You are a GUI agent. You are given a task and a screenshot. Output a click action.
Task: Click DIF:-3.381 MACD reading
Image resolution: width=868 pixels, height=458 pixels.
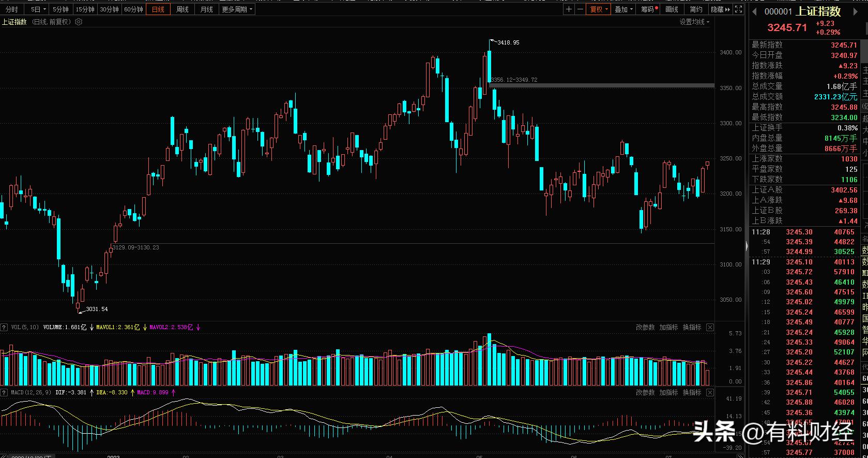point(71,392)
